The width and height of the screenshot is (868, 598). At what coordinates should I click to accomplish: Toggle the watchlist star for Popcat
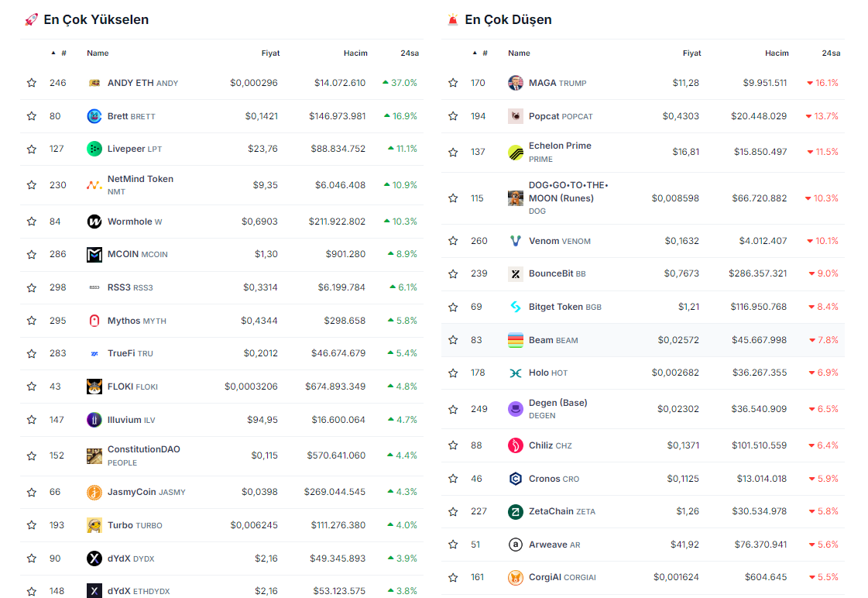click(453, 116)
